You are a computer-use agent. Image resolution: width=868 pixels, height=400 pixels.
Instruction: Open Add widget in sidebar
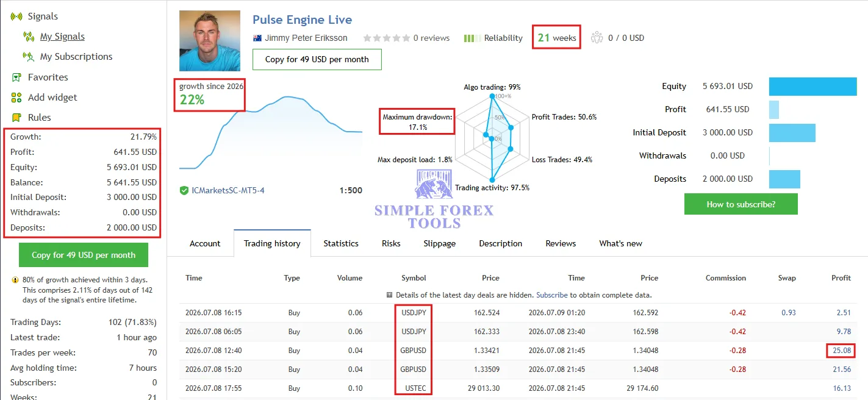coord(52,98)
